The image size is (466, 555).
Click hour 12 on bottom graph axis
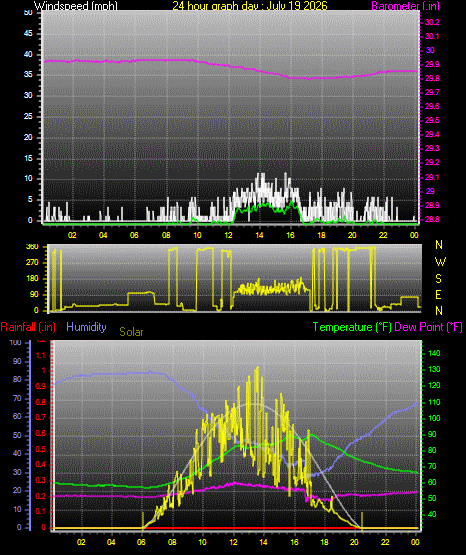(233, 542)
